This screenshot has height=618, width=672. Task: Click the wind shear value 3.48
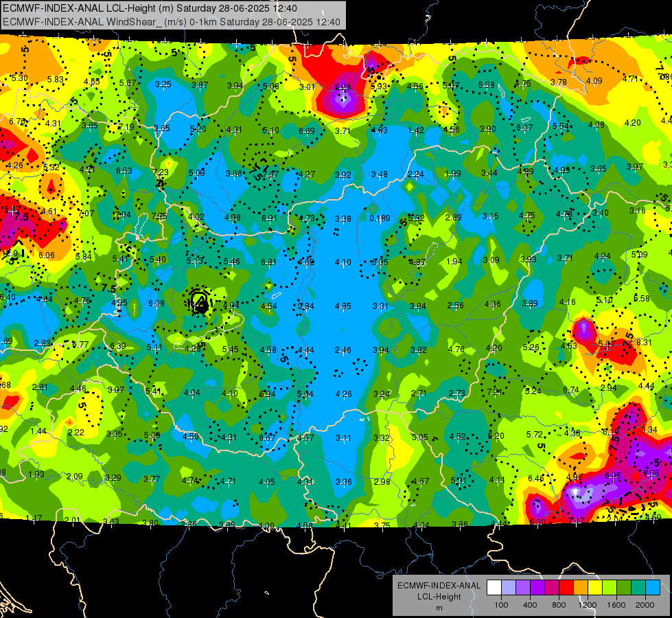pyautogui.click(x=380, y=174)
